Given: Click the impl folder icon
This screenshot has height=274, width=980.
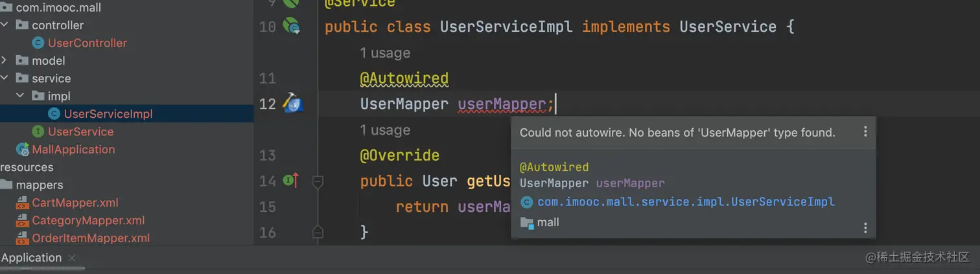Looking at the screenshot, I should click(x=38, y=96).
